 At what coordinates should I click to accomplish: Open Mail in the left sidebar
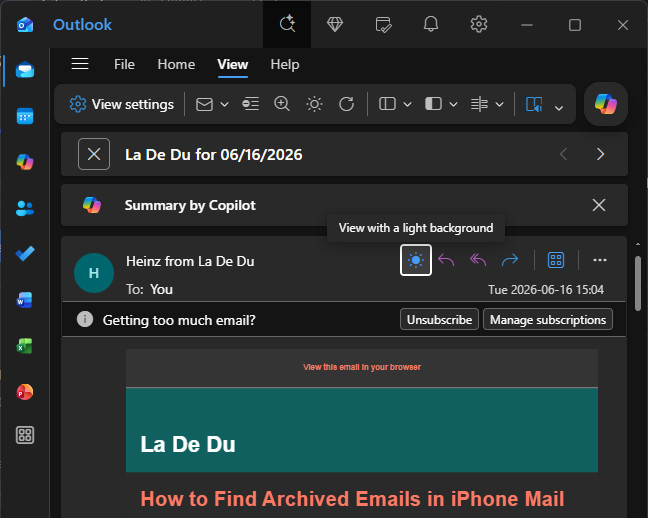point(25,70)
